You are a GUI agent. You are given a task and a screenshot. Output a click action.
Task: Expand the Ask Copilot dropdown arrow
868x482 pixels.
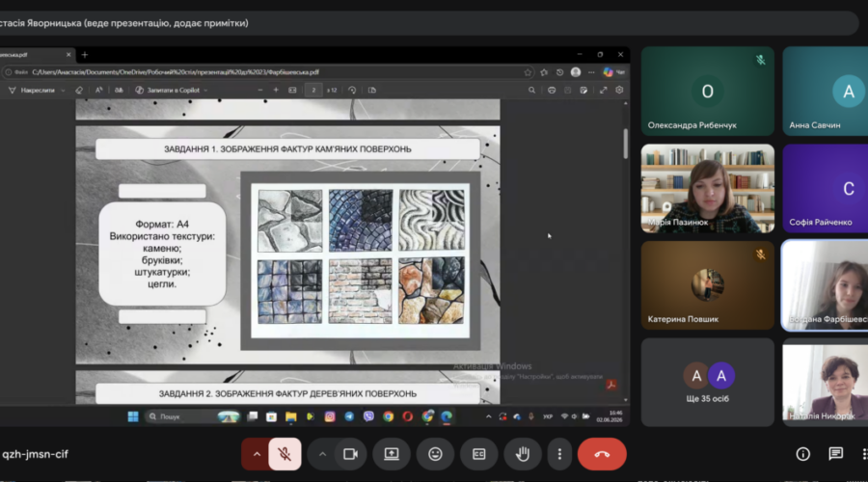(205, 91)
